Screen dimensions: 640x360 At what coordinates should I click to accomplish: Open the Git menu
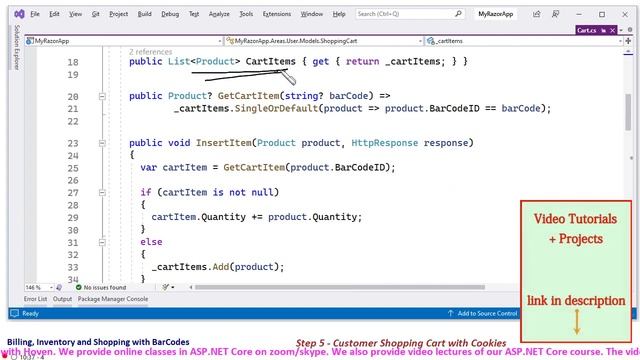(x=96, y=14)
